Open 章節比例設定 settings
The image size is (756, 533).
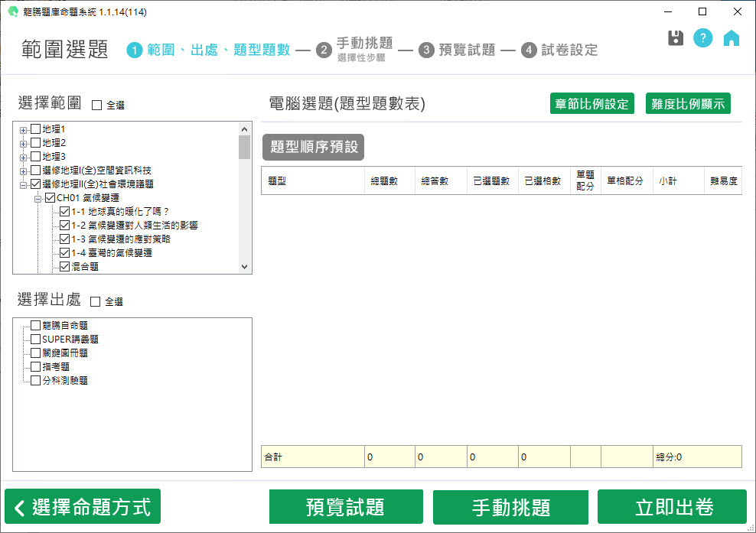pyautogui.click(x=592, y=104)
